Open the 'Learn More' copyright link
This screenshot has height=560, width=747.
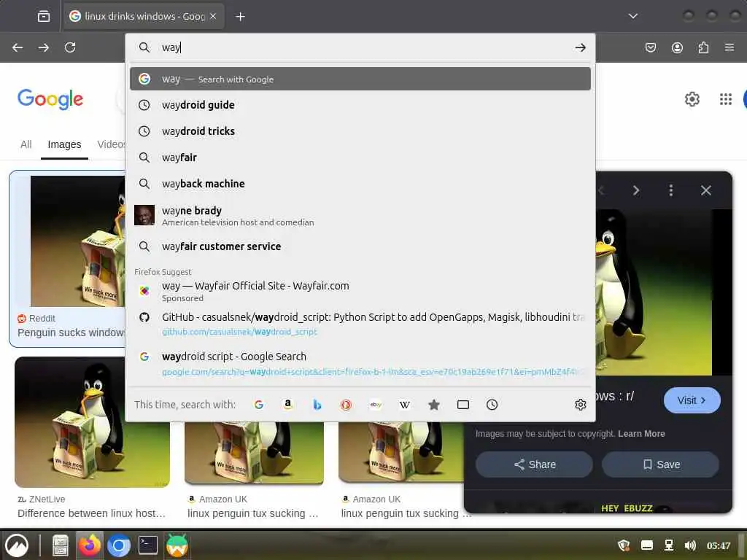coord(641,434)
